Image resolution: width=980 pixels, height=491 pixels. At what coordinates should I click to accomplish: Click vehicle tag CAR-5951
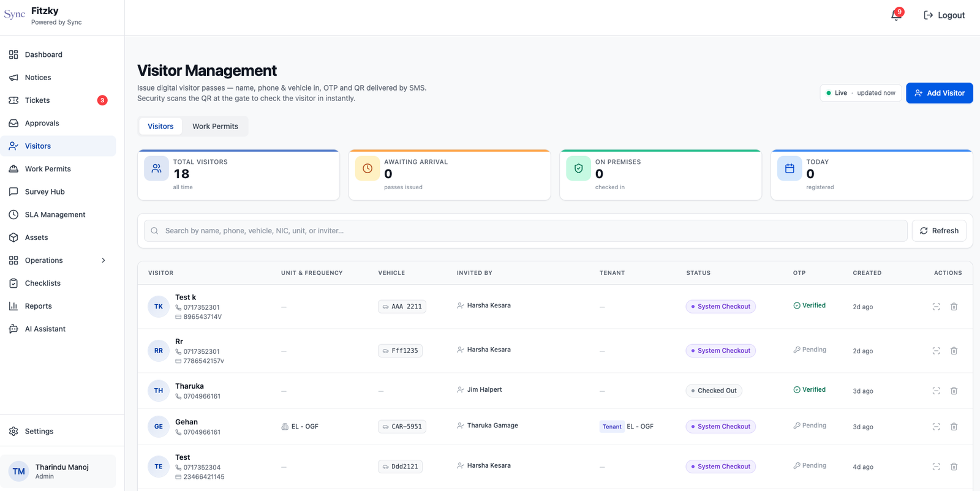pyautogui.click(x=402, y=427)
